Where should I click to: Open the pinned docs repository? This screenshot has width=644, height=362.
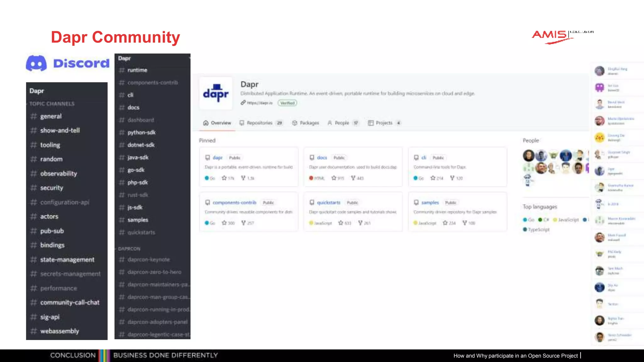pyautogui.click(x=322, y=158)
